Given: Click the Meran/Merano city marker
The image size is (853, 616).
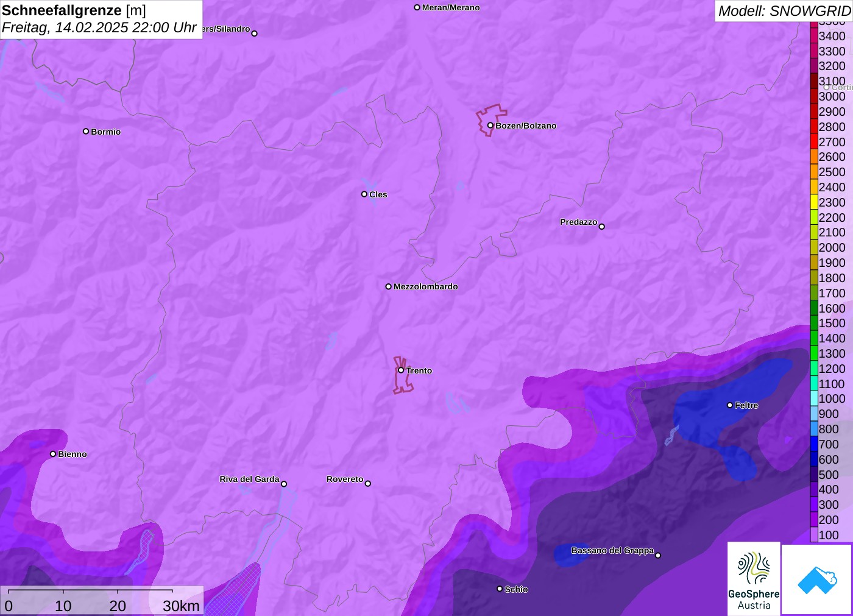Looking at the screenshot, I should tap(417, 7).
